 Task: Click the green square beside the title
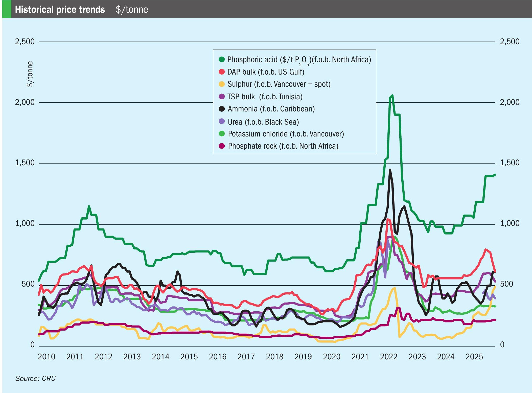pyautogui.click(x=7, y=9)
